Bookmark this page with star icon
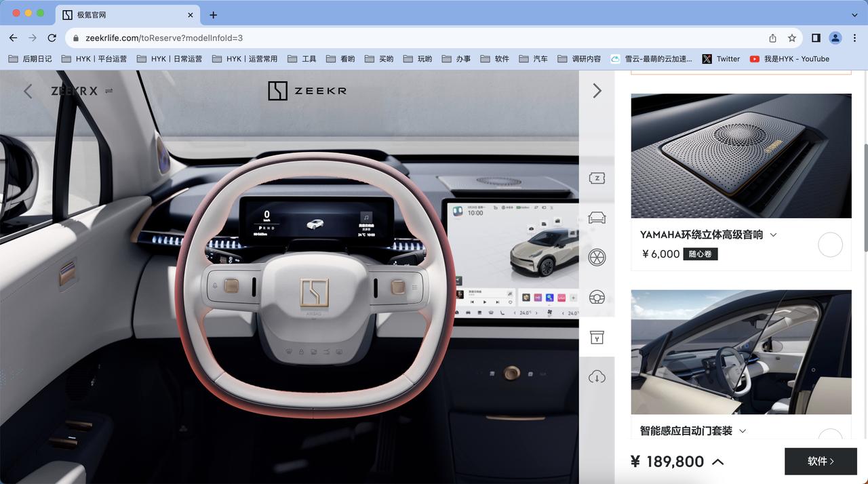The width and height of the screenshot is (868, 484). pos(792,38)
